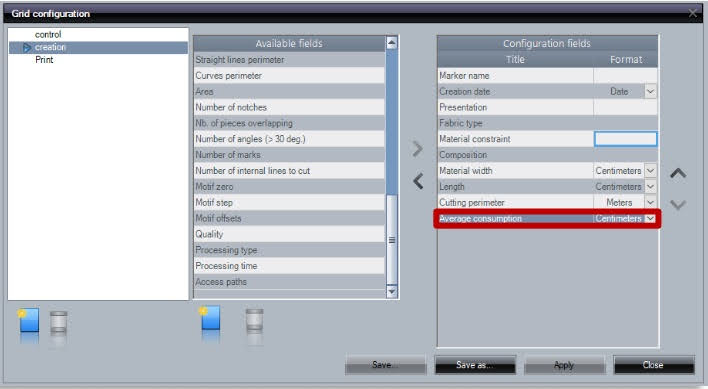708x389 pixels.
Task: Add the field with the right arrow
Action: (418, 148)
